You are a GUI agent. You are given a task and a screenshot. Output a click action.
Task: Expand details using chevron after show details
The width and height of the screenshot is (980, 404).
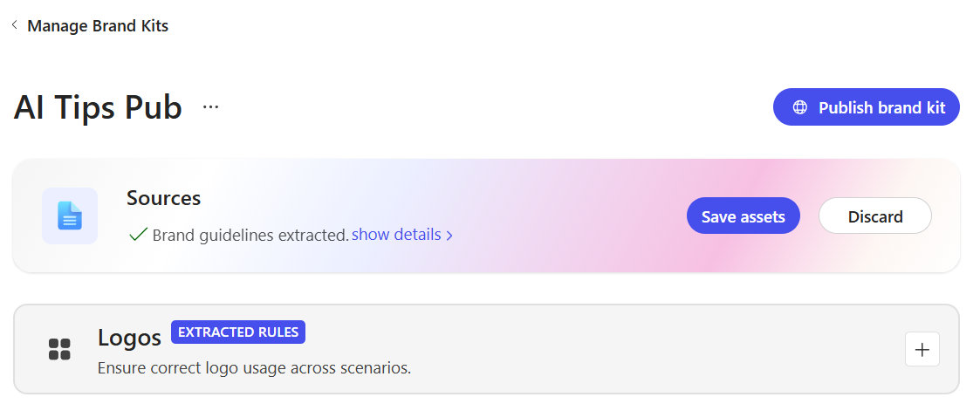tap(449, 236)
